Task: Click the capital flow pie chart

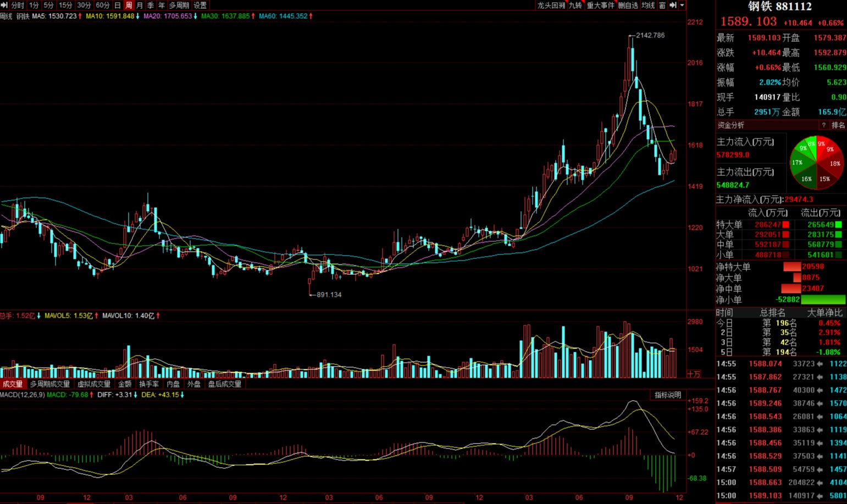Action: click(x=816, y=163)
